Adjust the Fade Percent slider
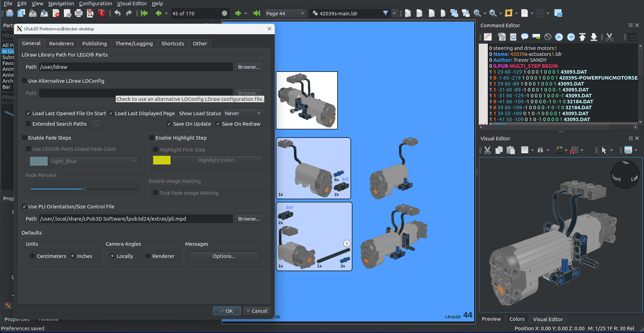Image resolution: width=644 pixels, height=333 pixels. pyautogui.click(x=84, y=189)
